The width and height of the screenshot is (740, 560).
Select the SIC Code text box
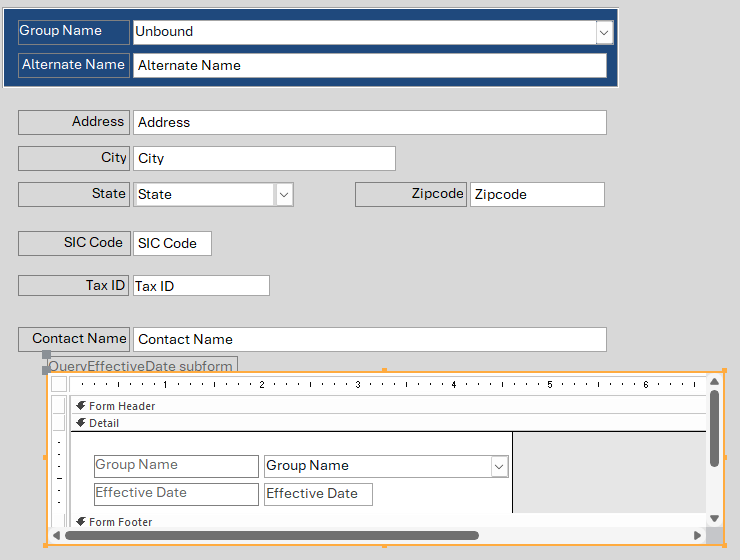point(172,243)
